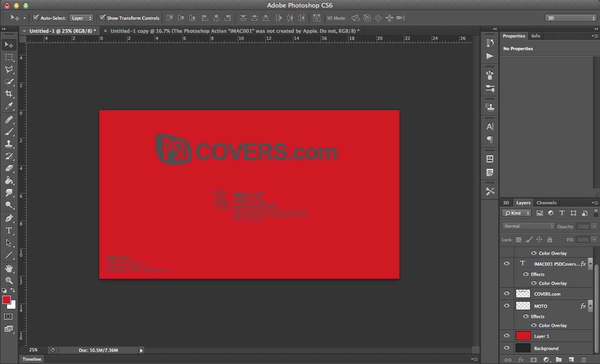This screenshot has height=364, width=600.
Task: Open Normal blend mode dropdown
Action: [x=528, y=226]
